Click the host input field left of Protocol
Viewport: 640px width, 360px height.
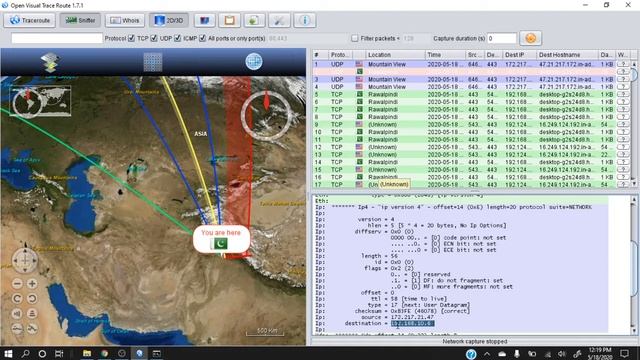[57, 38]
